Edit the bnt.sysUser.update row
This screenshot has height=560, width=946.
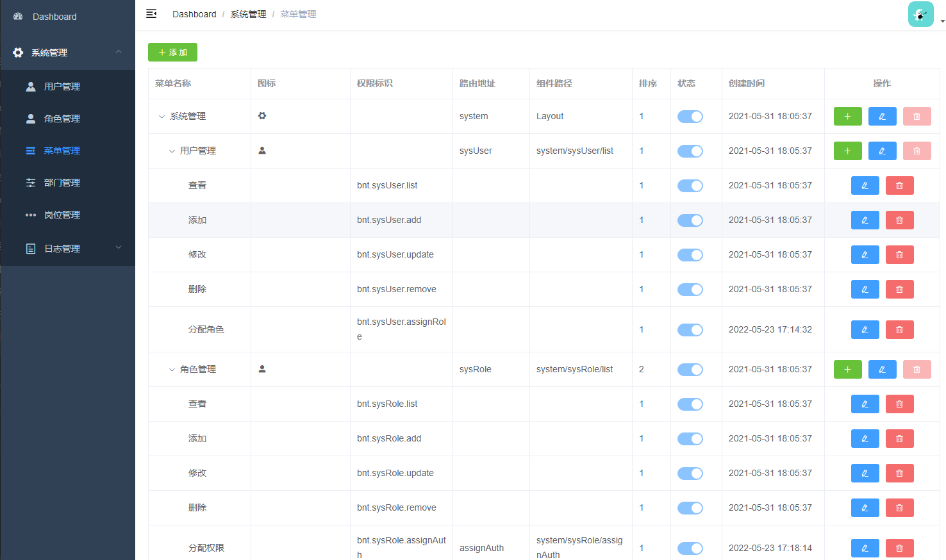(x=865, y=255)
